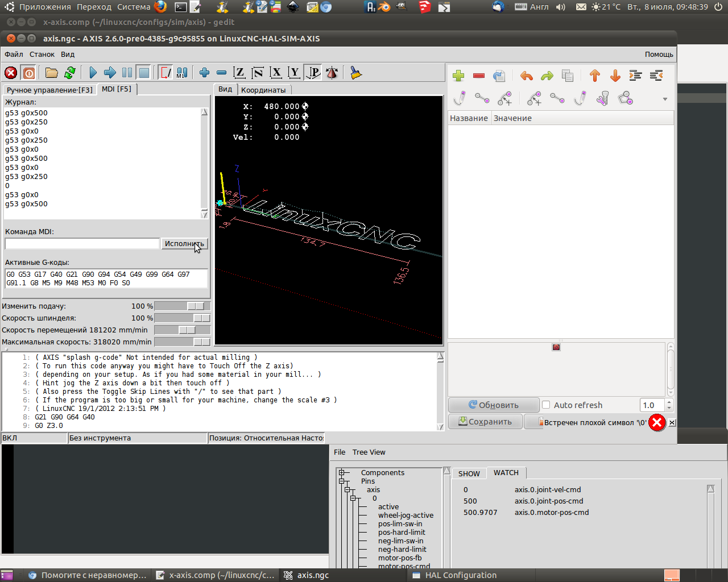Run the program with play icon
This screenshot has width=728, height=582.
(x=93, y=73)
